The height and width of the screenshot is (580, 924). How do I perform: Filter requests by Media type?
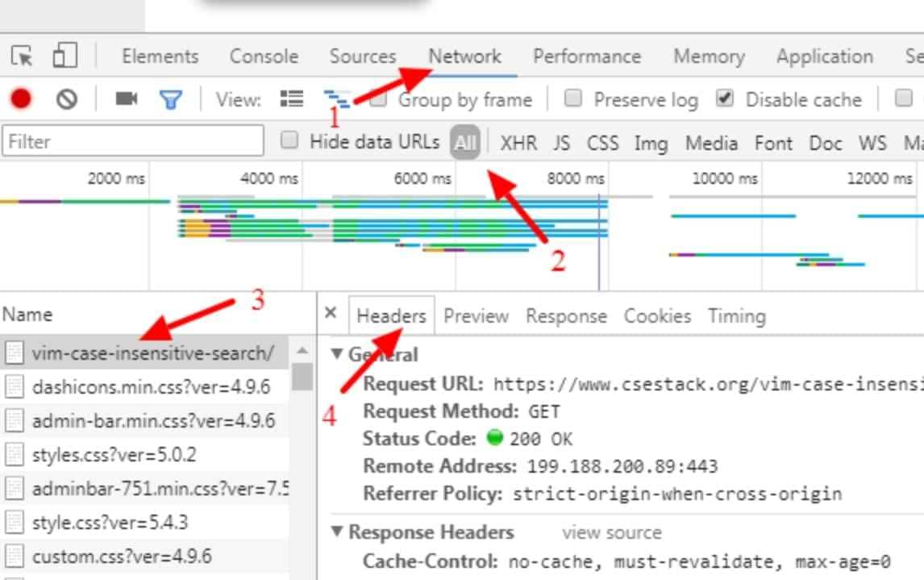(711, 143)
